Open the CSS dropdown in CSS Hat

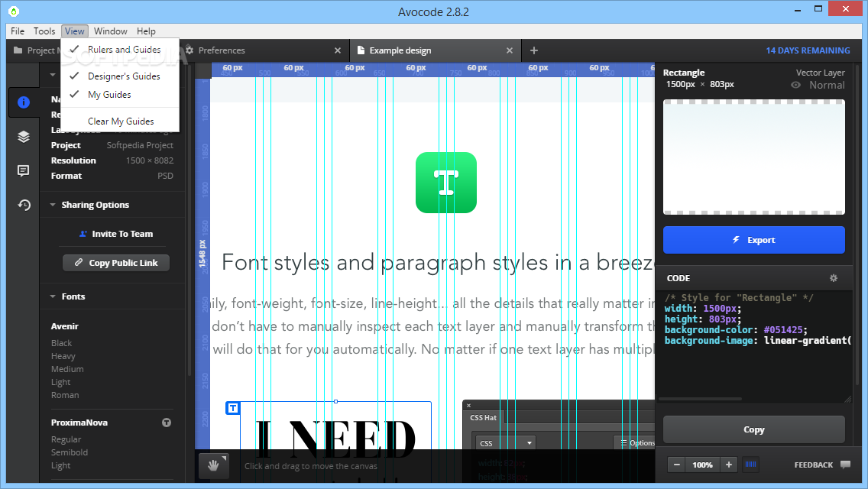pyautogui.click(x=506, y=443)
